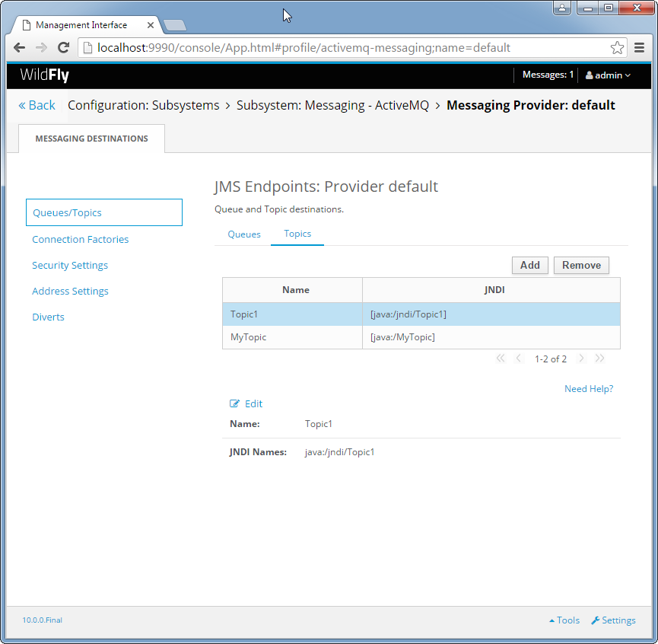This screenshot has height=644, width=658.
Task: Go to Subsystem: Messaging - ActiveMQ breadcrumb
Action: [332, 105]
